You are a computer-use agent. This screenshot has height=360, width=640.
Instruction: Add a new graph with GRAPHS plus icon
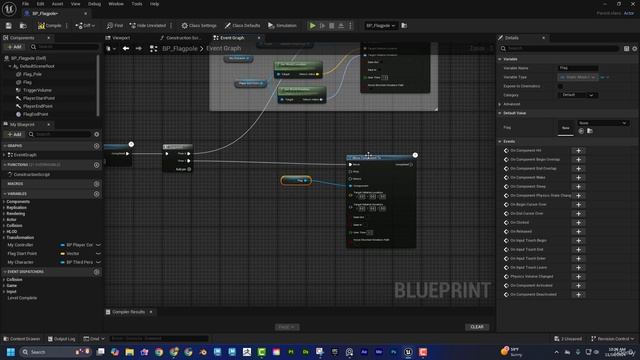pyautogui.click(x=97, y=146)
